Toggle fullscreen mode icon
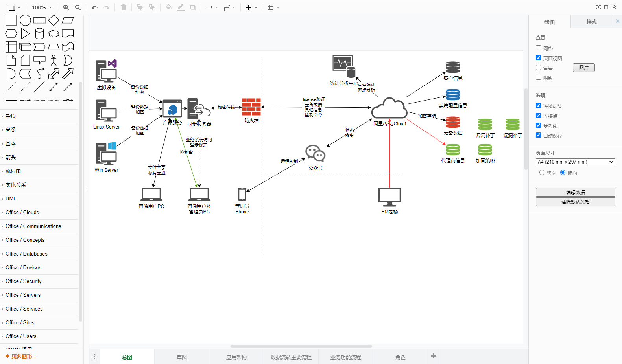 tap(598, 7)
